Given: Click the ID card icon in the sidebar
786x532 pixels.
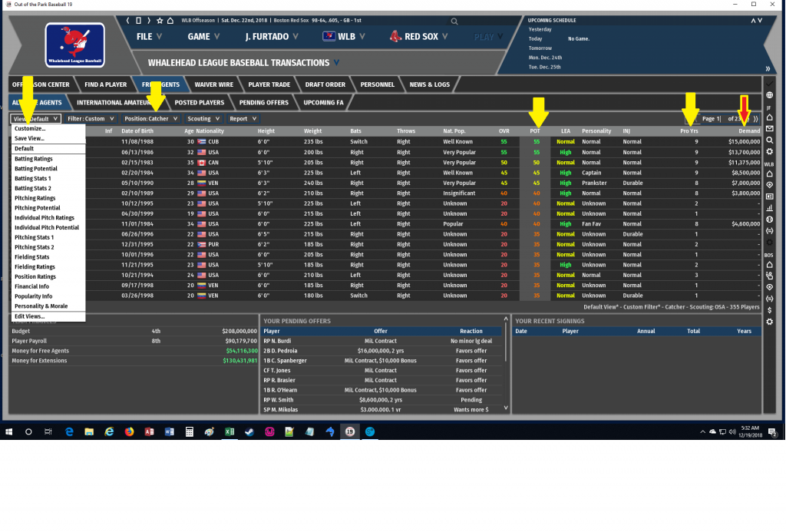Looking at the screenshot, I should (769, 197).
